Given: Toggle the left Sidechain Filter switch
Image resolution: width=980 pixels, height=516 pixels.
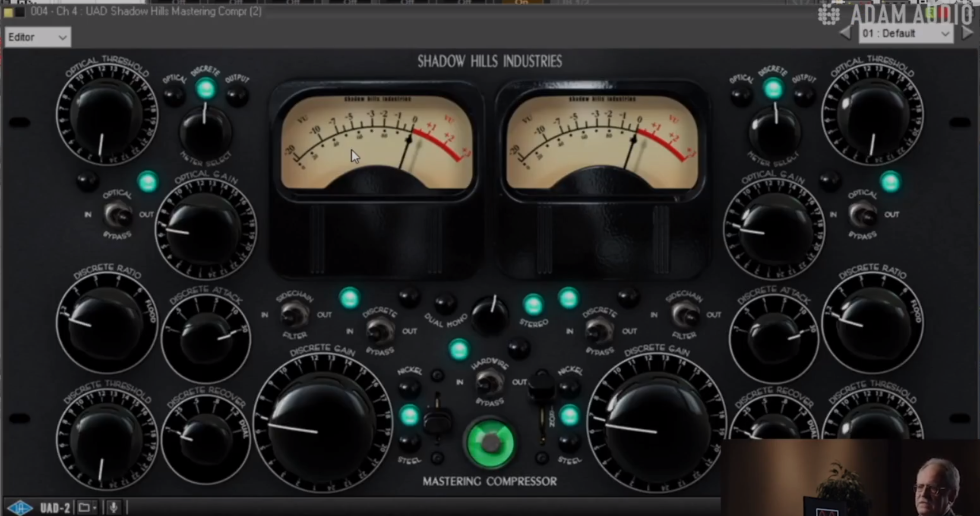Looking at the screenshot, I should pyautogui.click(x=295, y=315).
